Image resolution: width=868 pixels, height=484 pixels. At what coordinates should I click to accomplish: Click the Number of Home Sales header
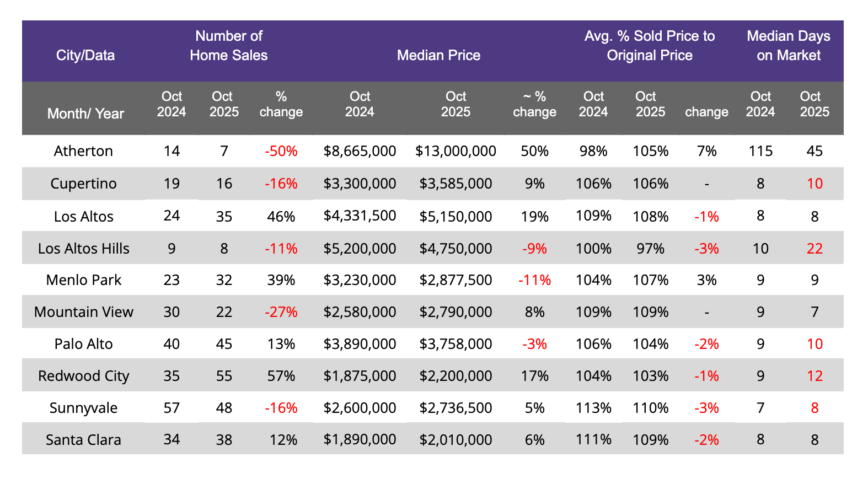[x=228, y=46]
